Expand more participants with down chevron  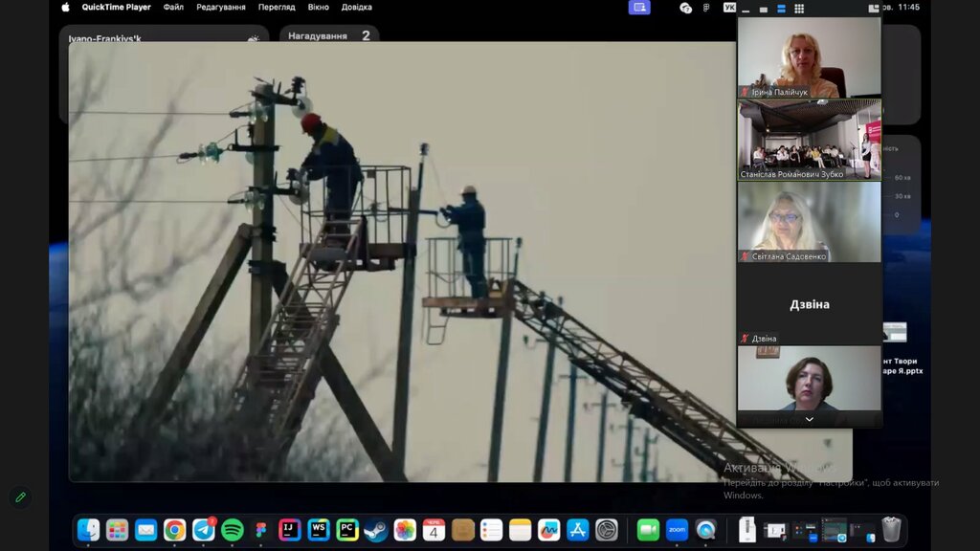[x=809, y=419]
